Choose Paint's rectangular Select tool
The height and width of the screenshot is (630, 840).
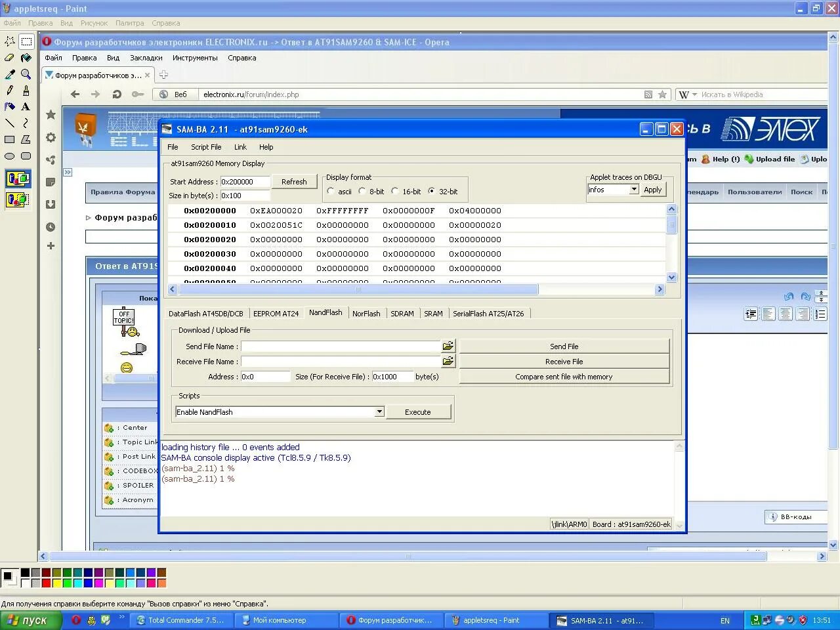click(x=26, y=41)
